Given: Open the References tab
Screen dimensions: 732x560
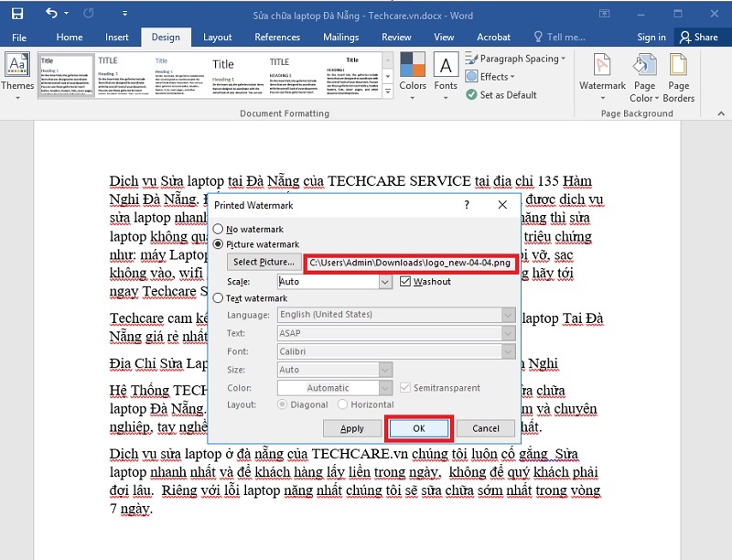Looking at the screenshot, I should [x=277, y=38].
